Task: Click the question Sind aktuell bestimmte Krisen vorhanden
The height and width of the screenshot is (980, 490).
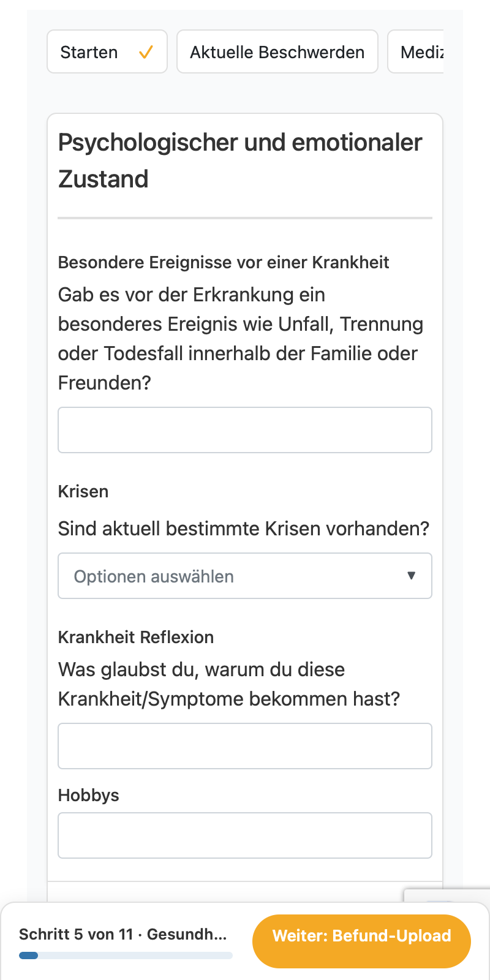Action: point(244,528)
